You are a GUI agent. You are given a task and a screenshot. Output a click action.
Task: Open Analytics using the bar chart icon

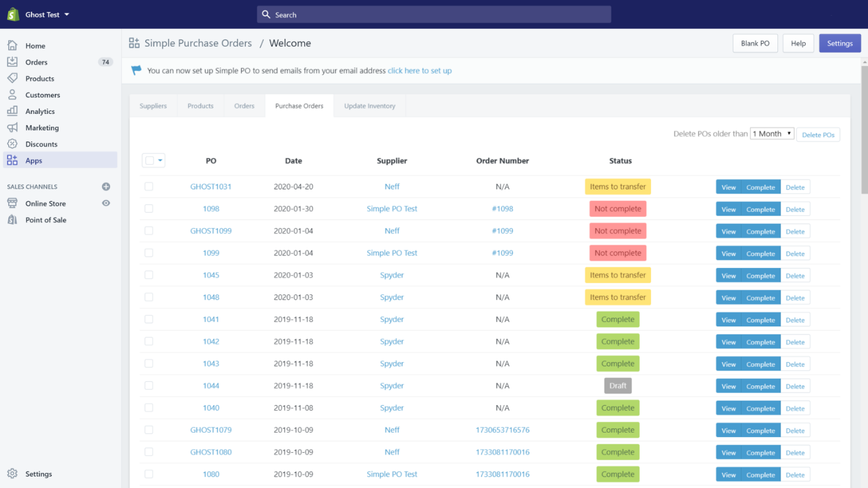coord(13,111)
